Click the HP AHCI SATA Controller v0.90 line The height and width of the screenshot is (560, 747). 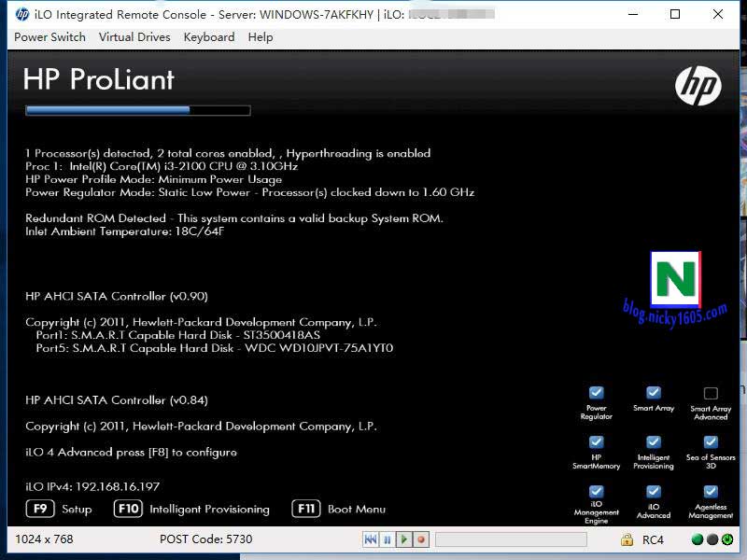point(116,296)
